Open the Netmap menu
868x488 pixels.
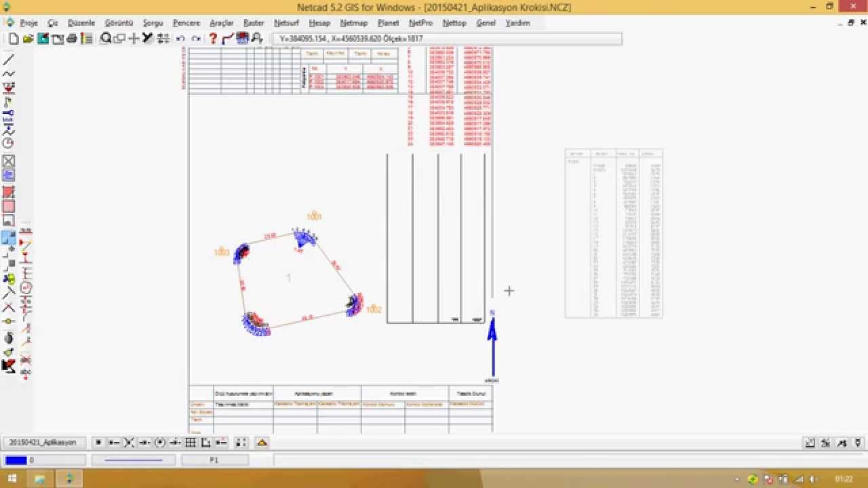point(354,23)
